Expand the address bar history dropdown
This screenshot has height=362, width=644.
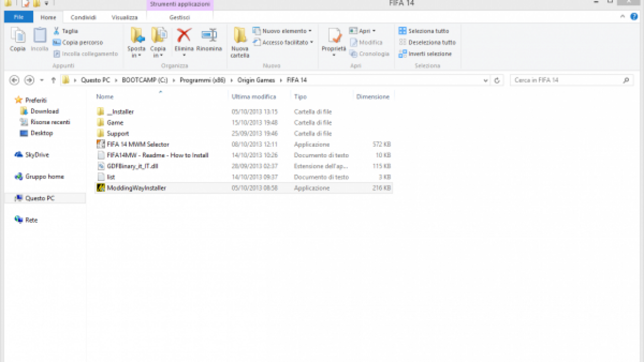pos(485,80)
